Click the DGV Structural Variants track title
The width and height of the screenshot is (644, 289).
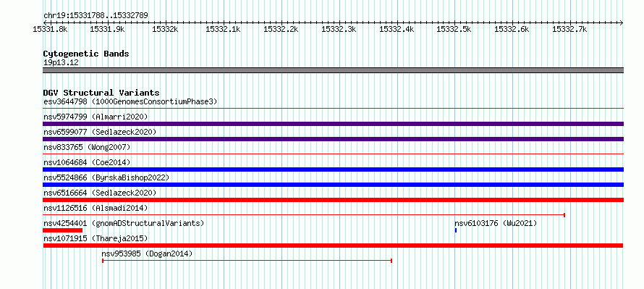pos(101,93)
